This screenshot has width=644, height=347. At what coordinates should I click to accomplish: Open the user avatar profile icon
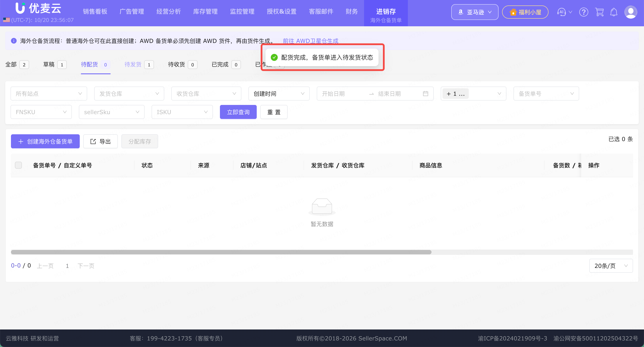[630, 12]
